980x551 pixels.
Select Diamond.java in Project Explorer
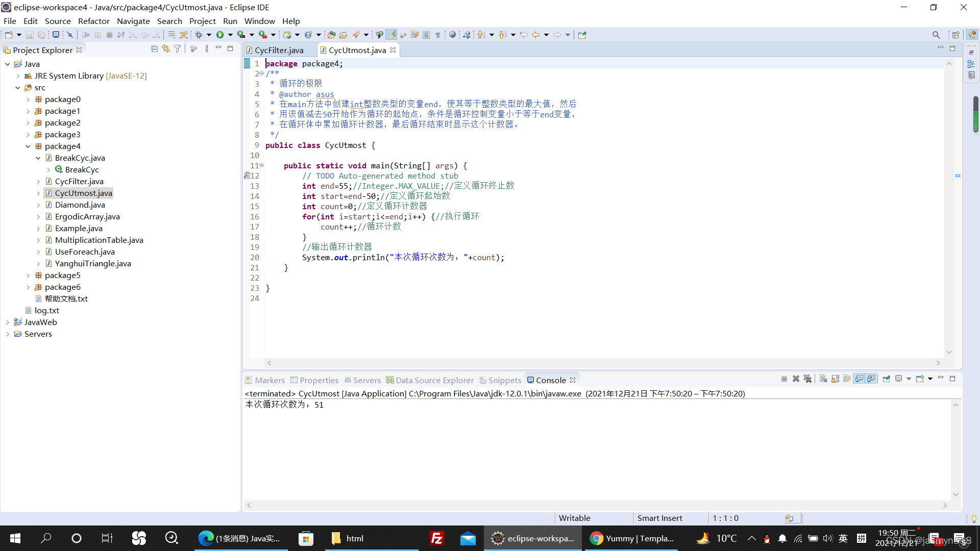80,205
